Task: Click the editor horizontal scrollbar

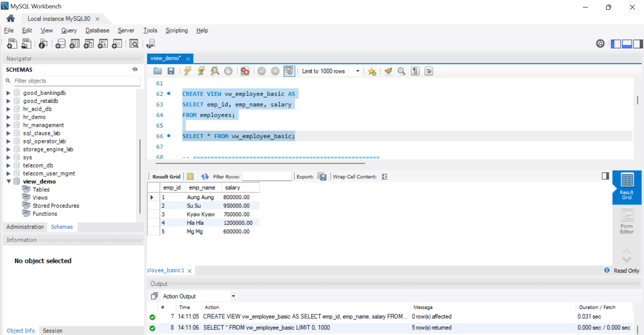Action: click(x=260, y=163)
